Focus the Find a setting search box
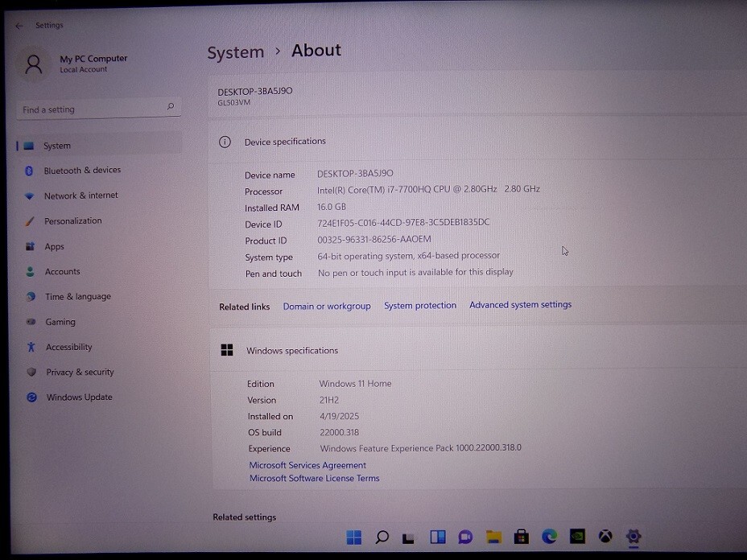Image resolution: width=747 pixels, height=560 pixels. coord(99,109)
